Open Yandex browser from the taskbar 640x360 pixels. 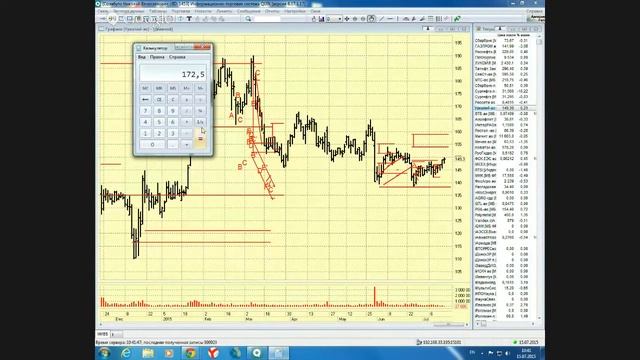click(213, 353)
